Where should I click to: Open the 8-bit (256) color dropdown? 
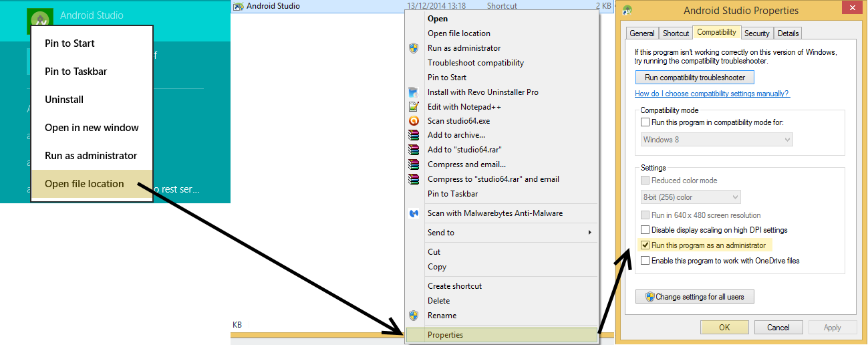[x=690, y=197]
